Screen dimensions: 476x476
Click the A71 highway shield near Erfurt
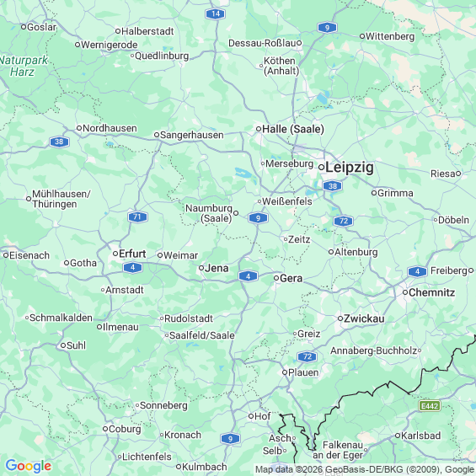click(x=137, y=217)
